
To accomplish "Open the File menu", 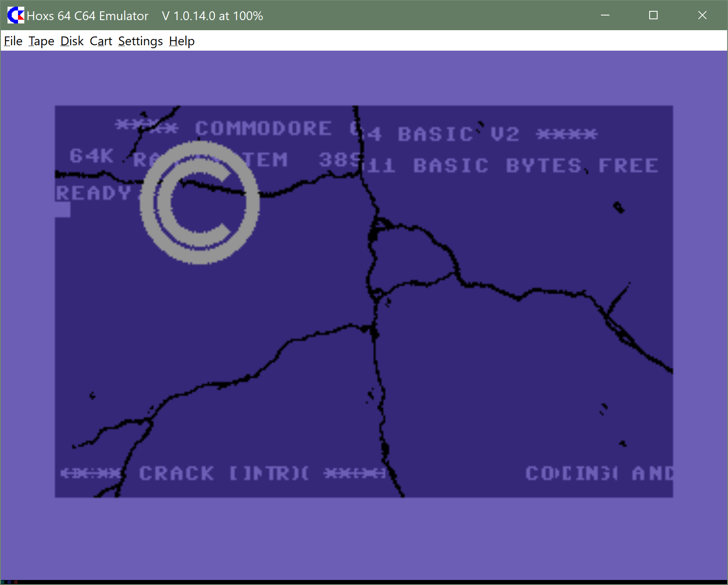I will pyautogui.click(x=13, y=41).
